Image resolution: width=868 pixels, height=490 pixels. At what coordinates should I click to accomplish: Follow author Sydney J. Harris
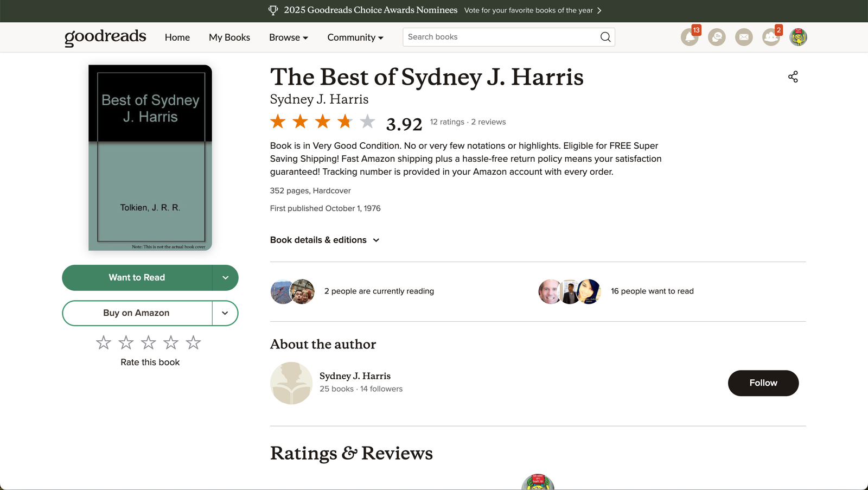763,383
